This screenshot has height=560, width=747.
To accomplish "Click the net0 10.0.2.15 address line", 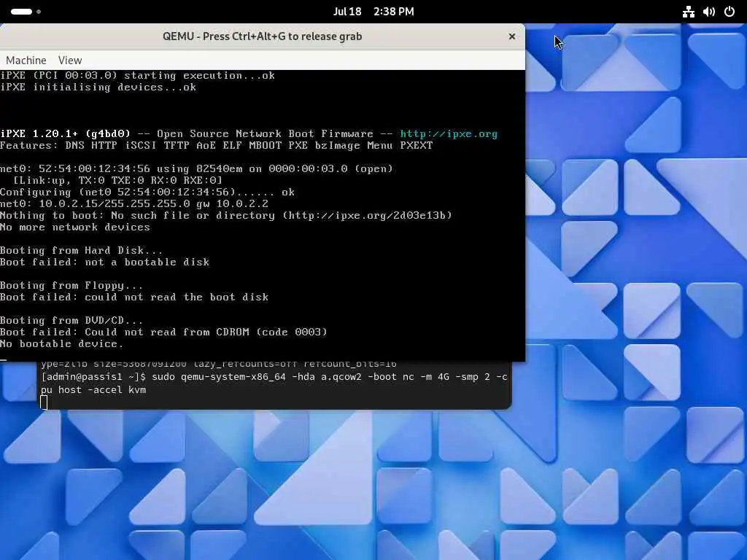I will pyautogui.click(x=134, y=204).
